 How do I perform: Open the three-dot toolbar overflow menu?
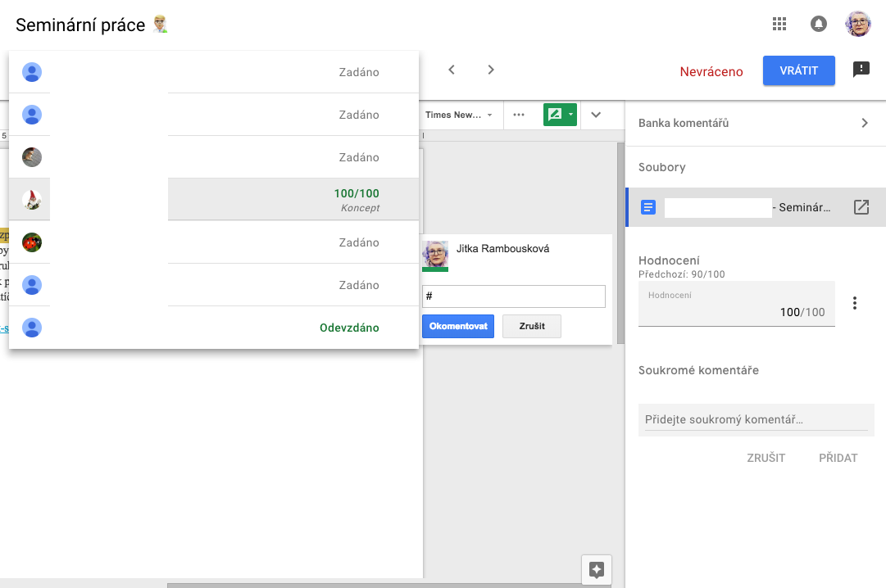[x=518, y=115]
